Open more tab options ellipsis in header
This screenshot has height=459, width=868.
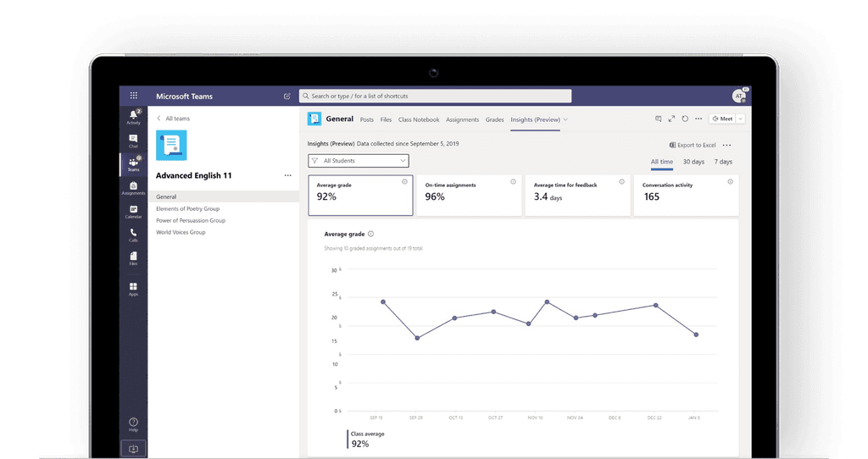698,119
